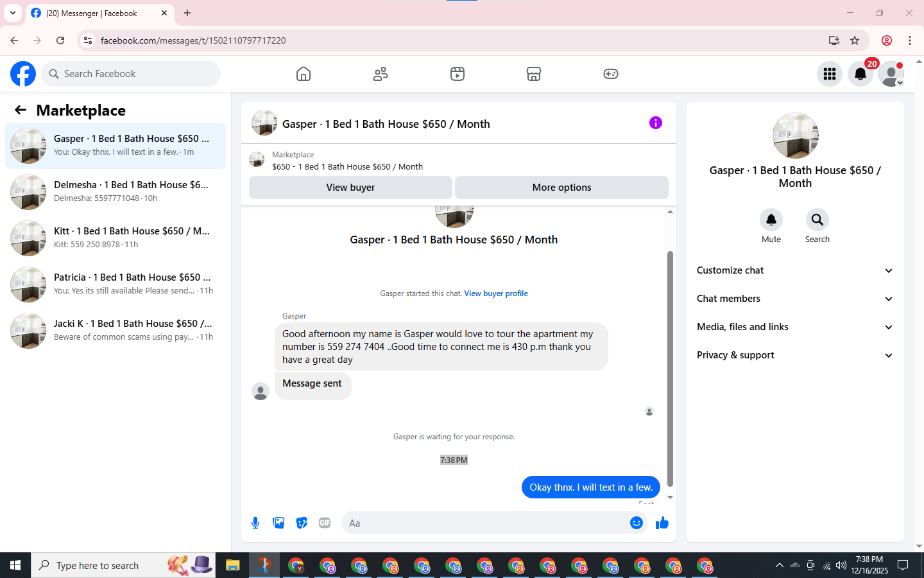Open taskbar volume speaker icon
Image resolution: width=924 pixels, height=578 pixels.
pos(841,565)
